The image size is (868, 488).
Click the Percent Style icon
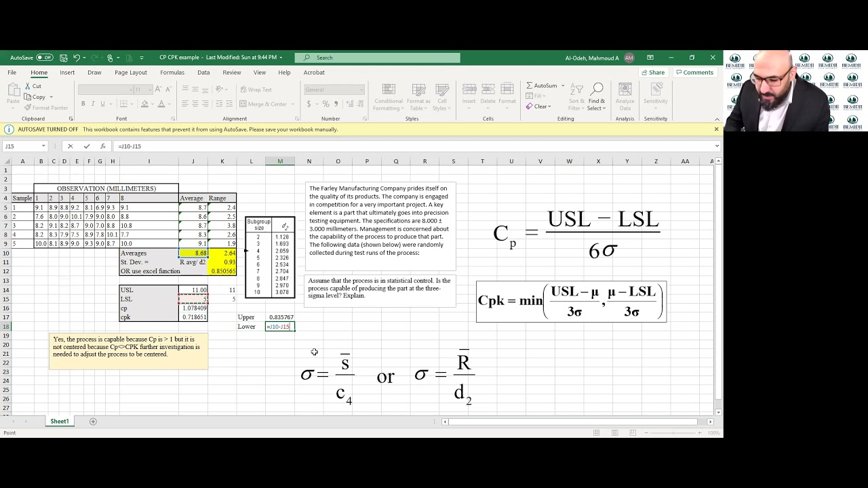[325, 104]
